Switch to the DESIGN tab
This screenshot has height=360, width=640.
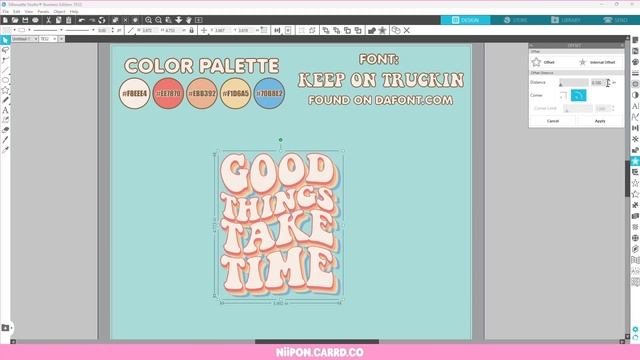pyautogui.click(x=465, y=20)
